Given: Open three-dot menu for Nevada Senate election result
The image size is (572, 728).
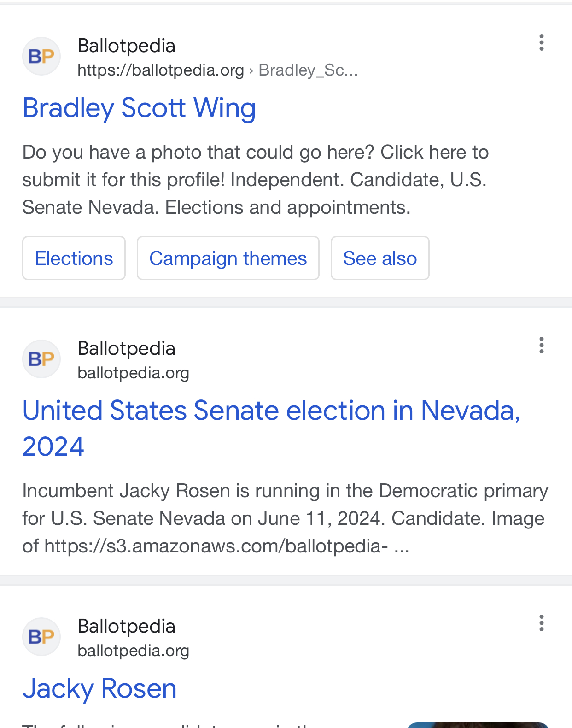Looking at the screenshot, I should pos(542,345).
